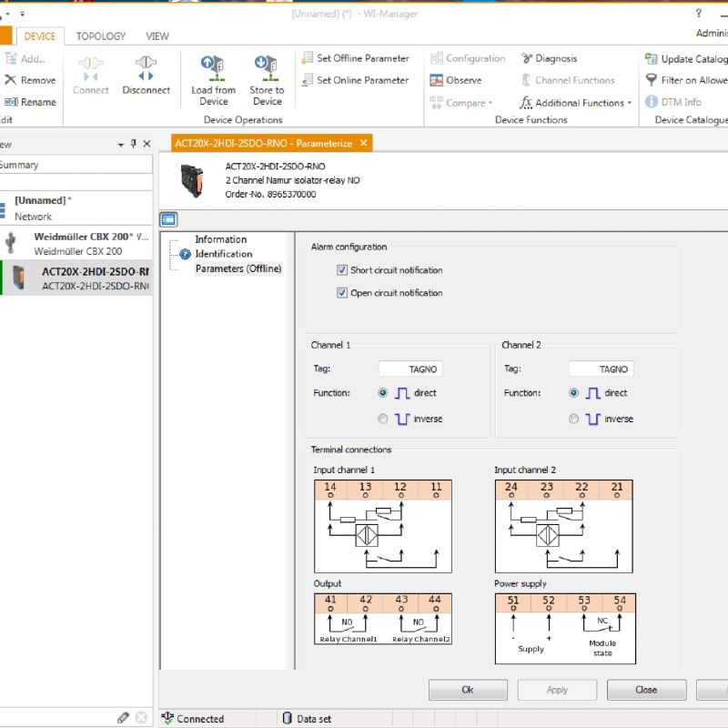Viewport: 728px width, 728px height.
Task: Uncheck Short circuit notification checkbox
Action: click(342, 270)
